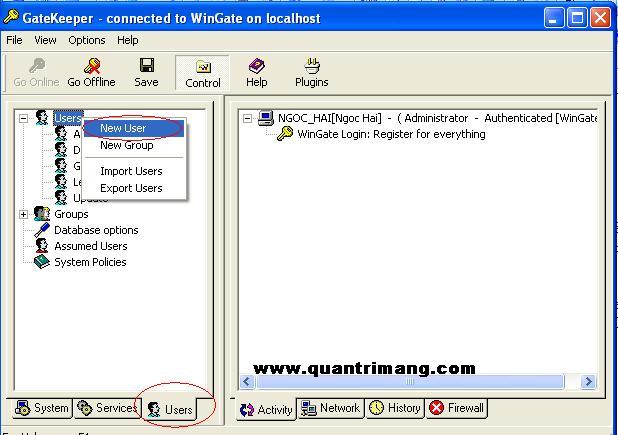Expand the Groups tree node
The image size is (618, 435).
click(24, 214)
